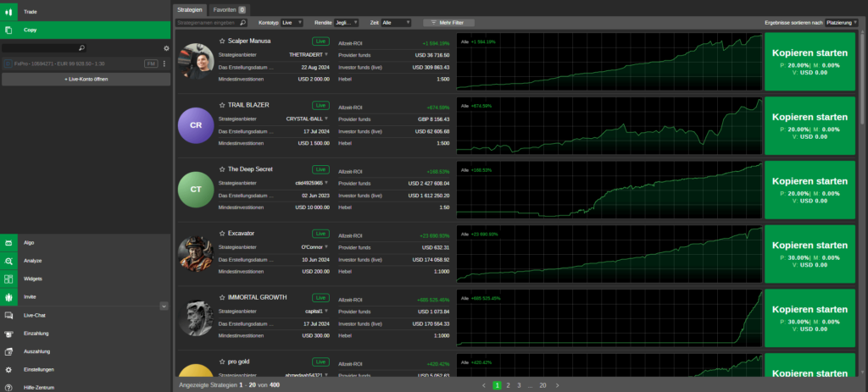Go to results page 20
The height and width of the screenshot is (392, 868).
542,385
